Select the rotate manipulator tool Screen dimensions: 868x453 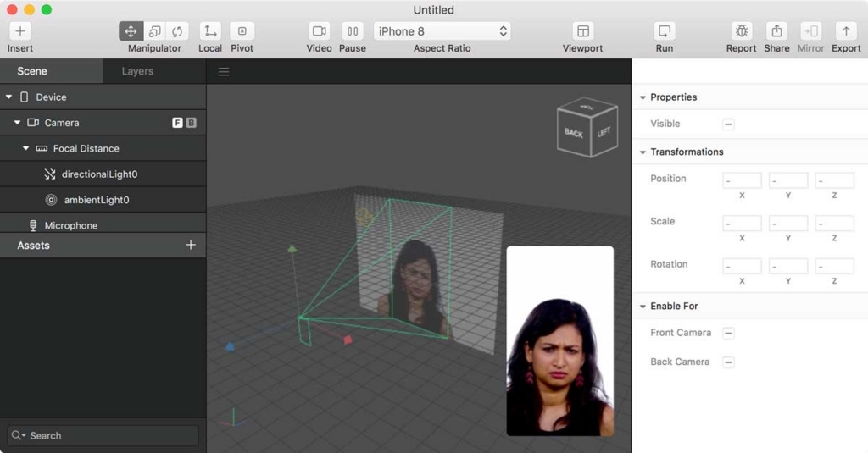point(177,31)
